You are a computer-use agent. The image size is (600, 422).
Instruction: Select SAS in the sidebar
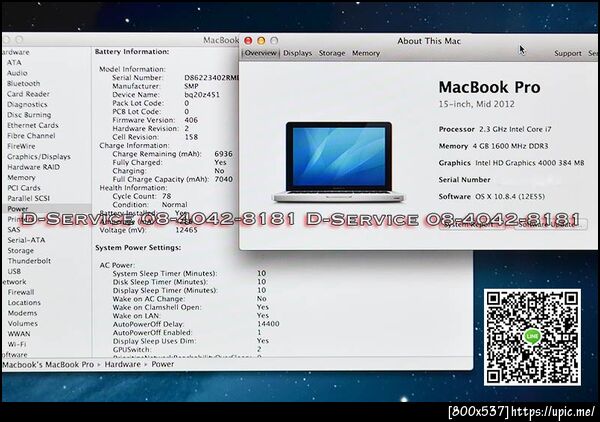pyautogui.click(x=14, y=230)
